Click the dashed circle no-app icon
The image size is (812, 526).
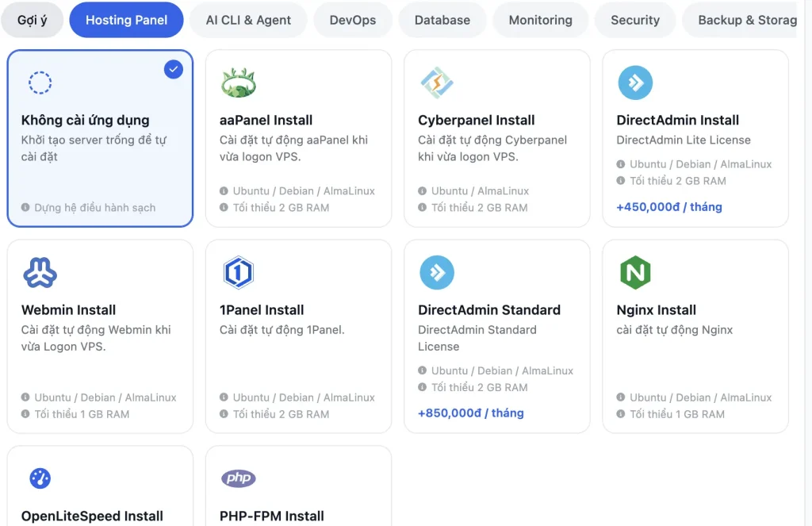click(40, 83)
